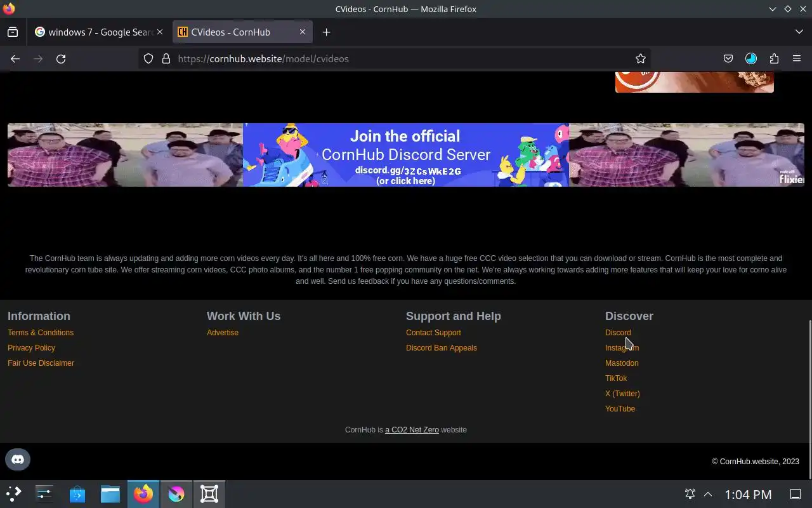812x508 pixels.
Task: Expand hidden system tray icons
Action: click(x=708, y=494)
